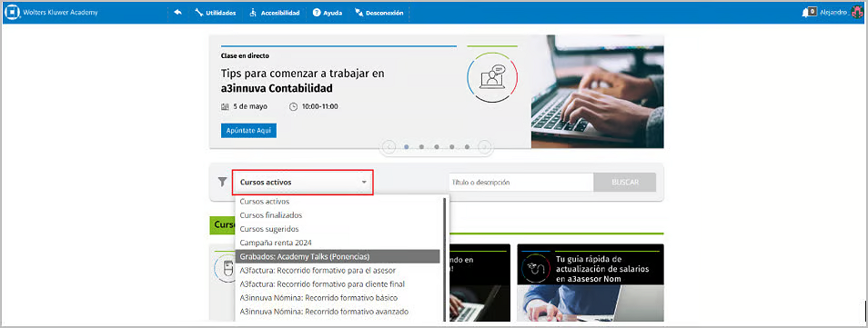Open the Ayuda menu
The width and height of the screenshot is (868, 328).
[328, 12]
